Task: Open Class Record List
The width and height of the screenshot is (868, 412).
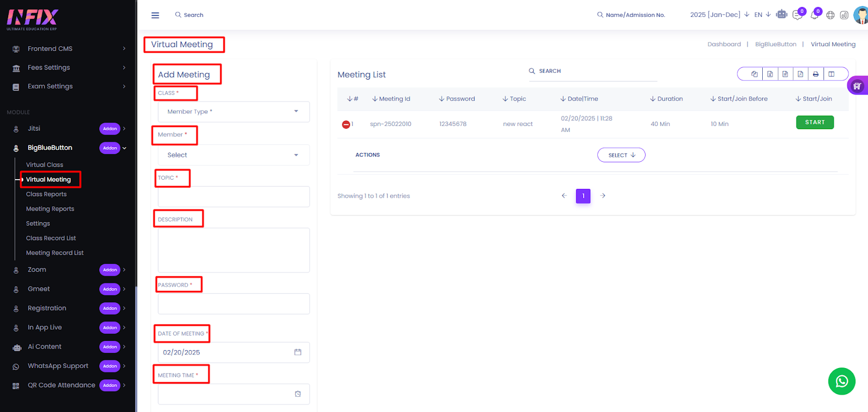Action: pyautogui.click(x=51, y=238)
